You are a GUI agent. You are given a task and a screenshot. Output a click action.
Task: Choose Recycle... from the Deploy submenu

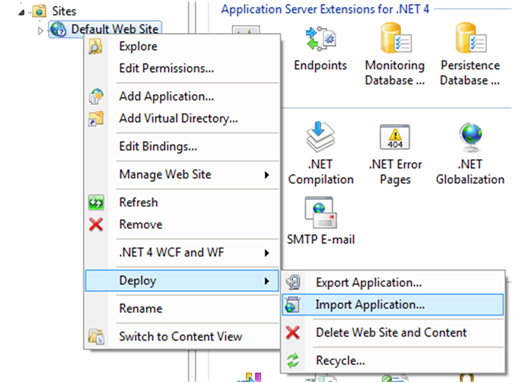393,361
